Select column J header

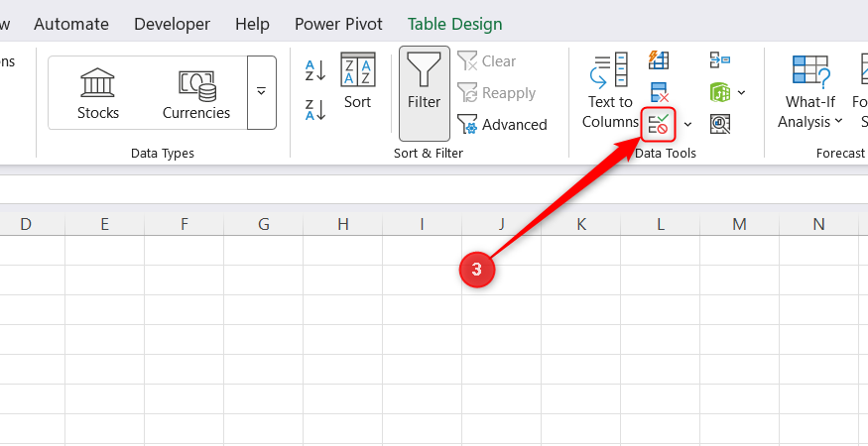(x=502, y=224)
